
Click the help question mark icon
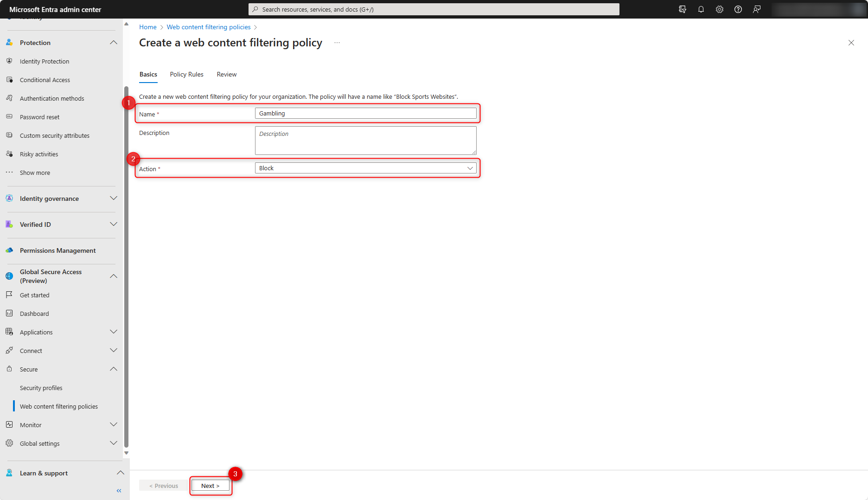pyautogui.click(x=738, y=9)
